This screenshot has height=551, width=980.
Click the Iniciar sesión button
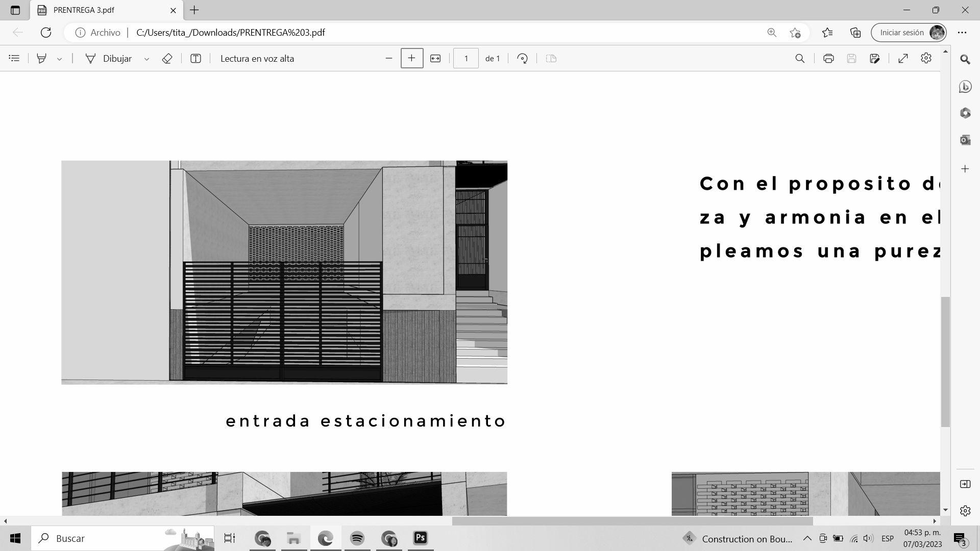[x=902, y=33]
